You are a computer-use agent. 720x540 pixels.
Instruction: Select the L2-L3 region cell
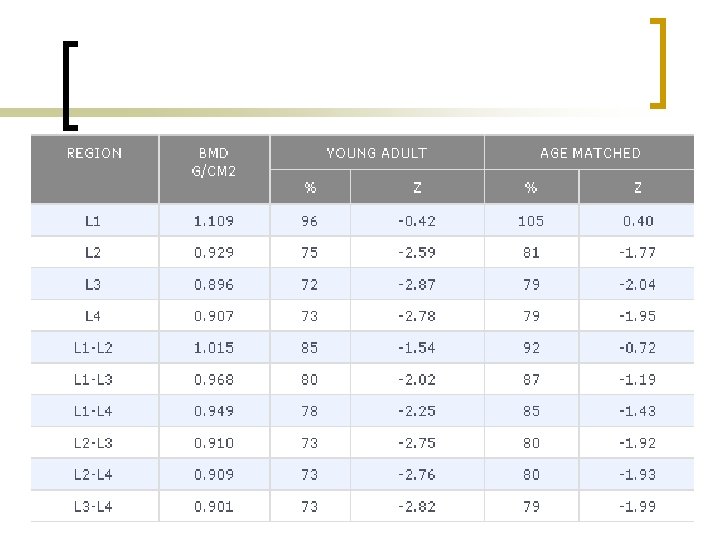pyautogui.click(x=93, y=443)
